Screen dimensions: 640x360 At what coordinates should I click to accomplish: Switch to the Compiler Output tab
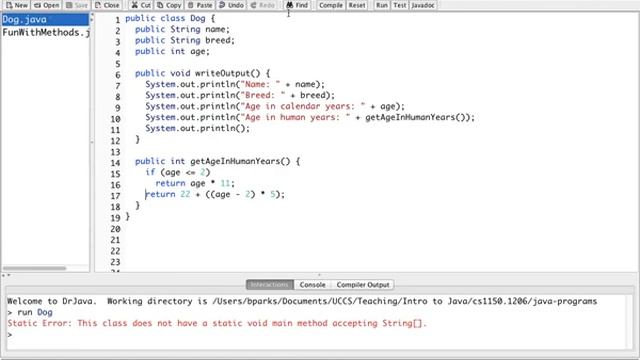point(363,284)
